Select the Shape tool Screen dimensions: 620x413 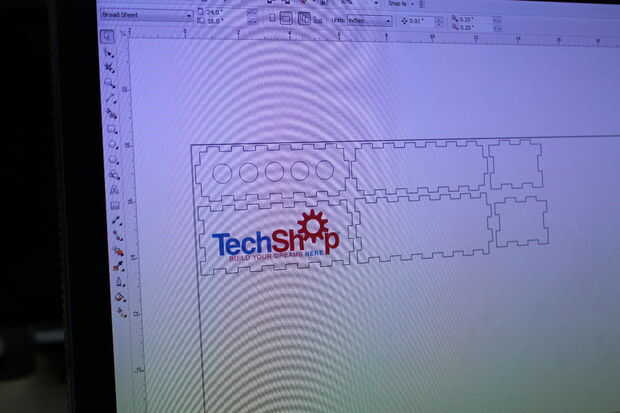point(108,53)
